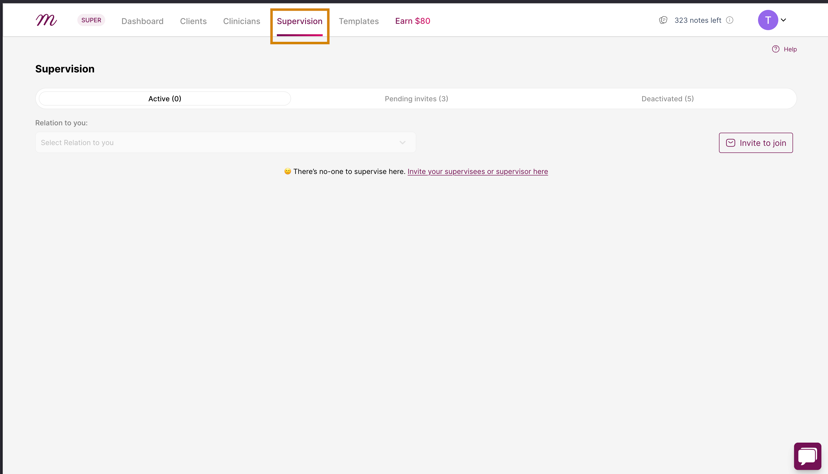
Task: Click the envelope icon in Invite button
Action: coord(730,143)
